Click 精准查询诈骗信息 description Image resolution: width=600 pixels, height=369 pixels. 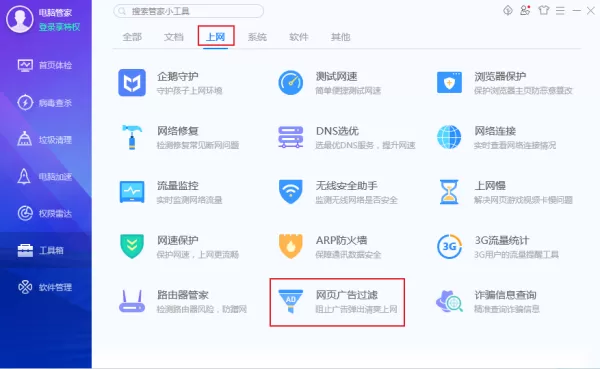click(x=507, y=309)
